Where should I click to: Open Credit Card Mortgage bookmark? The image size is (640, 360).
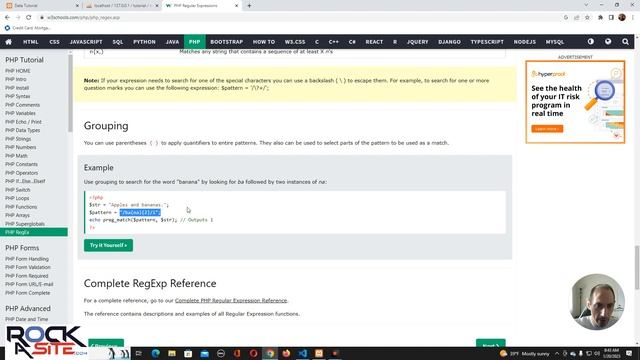[27, 28]
